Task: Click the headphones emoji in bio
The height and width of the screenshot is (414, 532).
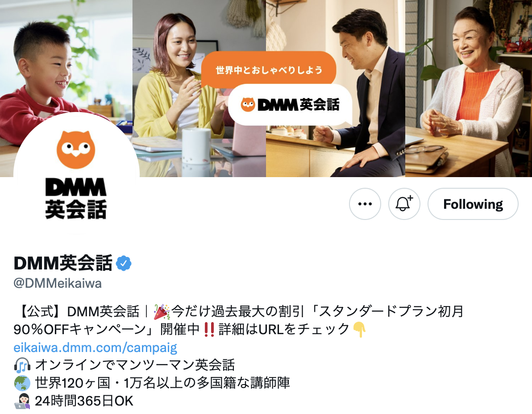Action: pos(22,365)
